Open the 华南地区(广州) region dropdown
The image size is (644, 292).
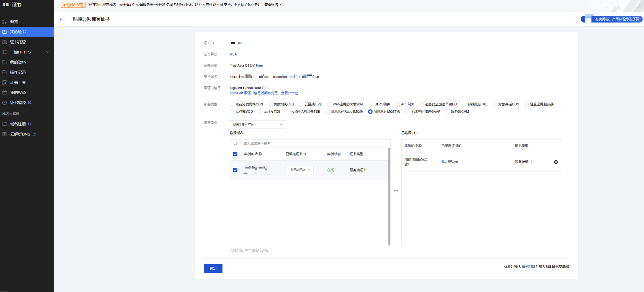click(x=258, y=124)
